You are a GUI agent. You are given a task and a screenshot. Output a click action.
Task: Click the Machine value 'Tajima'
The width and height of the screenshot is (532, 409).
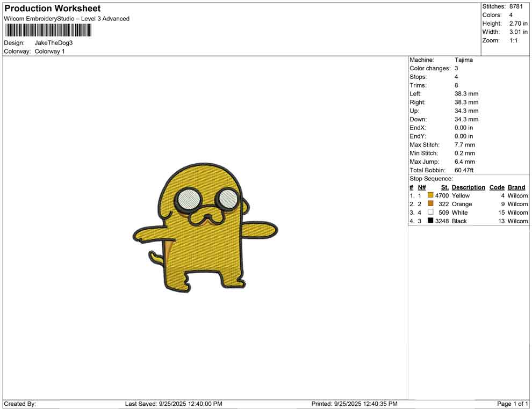464,60
